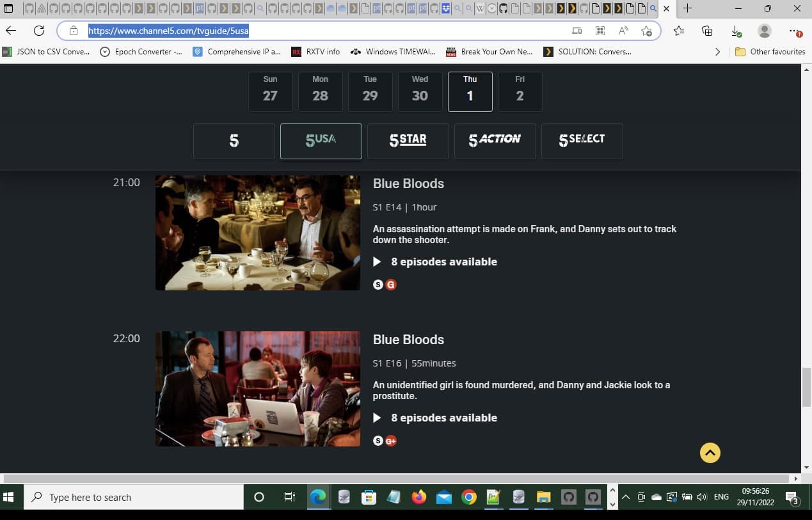Open Epoch Converter bookmark
Image resolution: width=812 pixels, height=520 pixels.
(x=141, y=52)
